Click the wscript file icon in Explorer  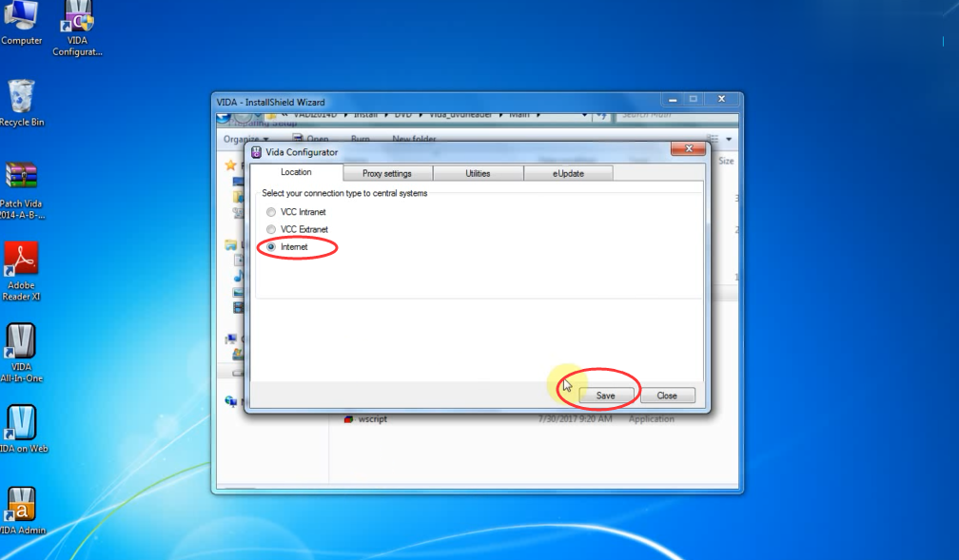348,419
